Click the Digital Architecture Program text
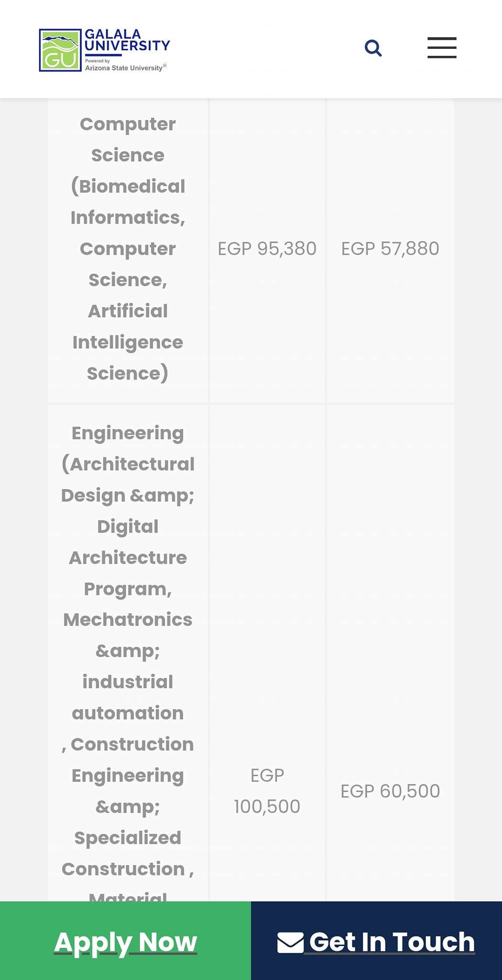 tap(128, 557)
